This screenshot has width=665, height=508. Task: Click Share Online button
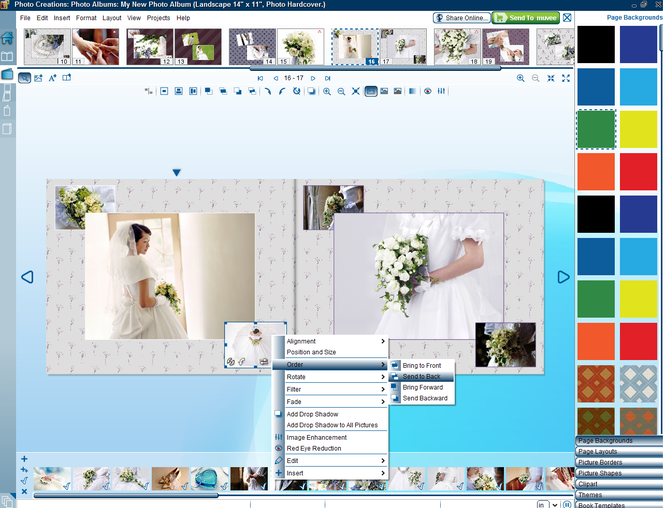(461, 18)
